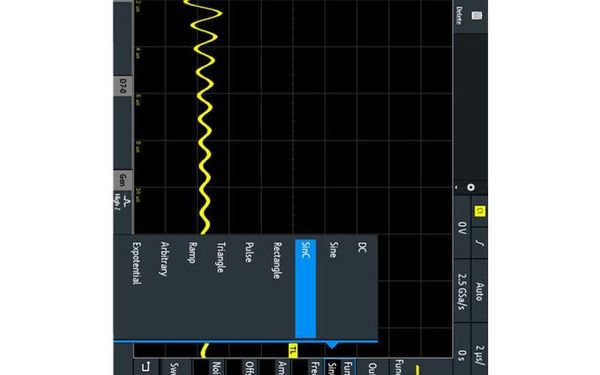
Task: Choose the highlighted SinC waveform option
Action: pyautogui.click(x=305, y=289)
